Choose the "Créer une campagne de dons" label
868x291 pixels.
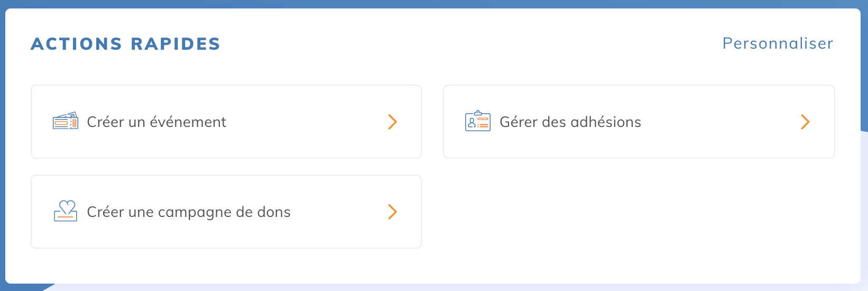[x=189, y=212]
